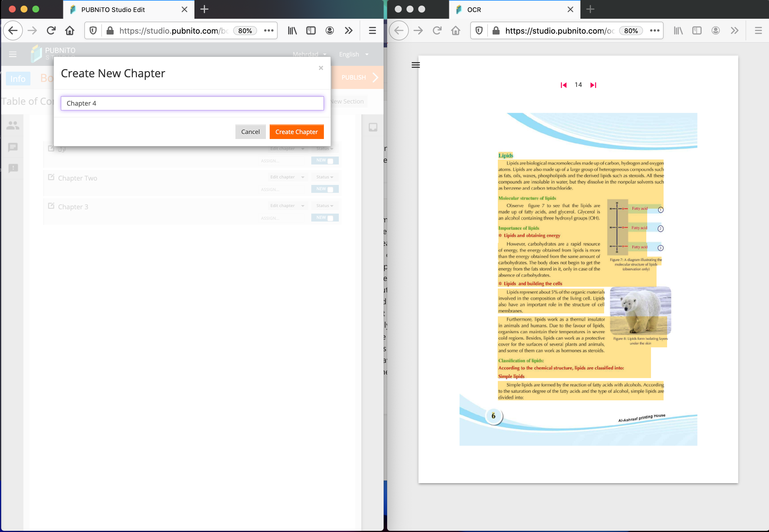Open Firefox hamburger menu in OCR window
Image resolution: width=769 pixels, height=532 pixels.
[x=758, y=31]
